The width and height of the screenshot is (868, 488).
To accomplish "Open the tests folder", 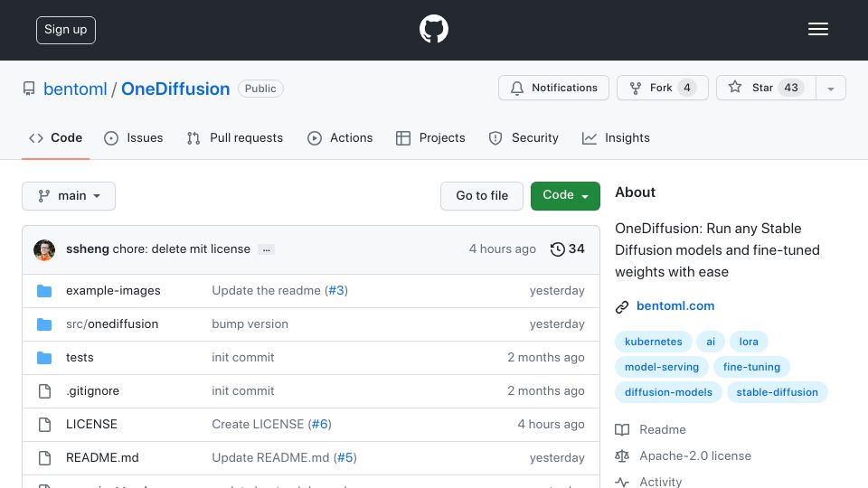I will 80,358.
